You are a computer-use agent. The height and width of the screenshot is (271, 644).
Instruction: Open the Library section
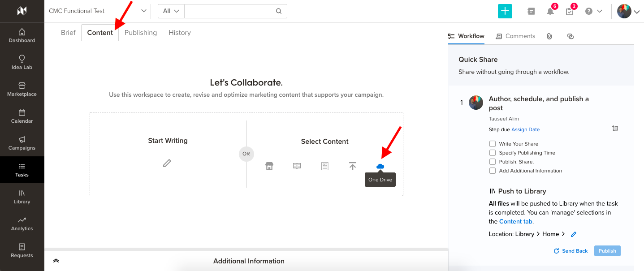tap(22, 197)
